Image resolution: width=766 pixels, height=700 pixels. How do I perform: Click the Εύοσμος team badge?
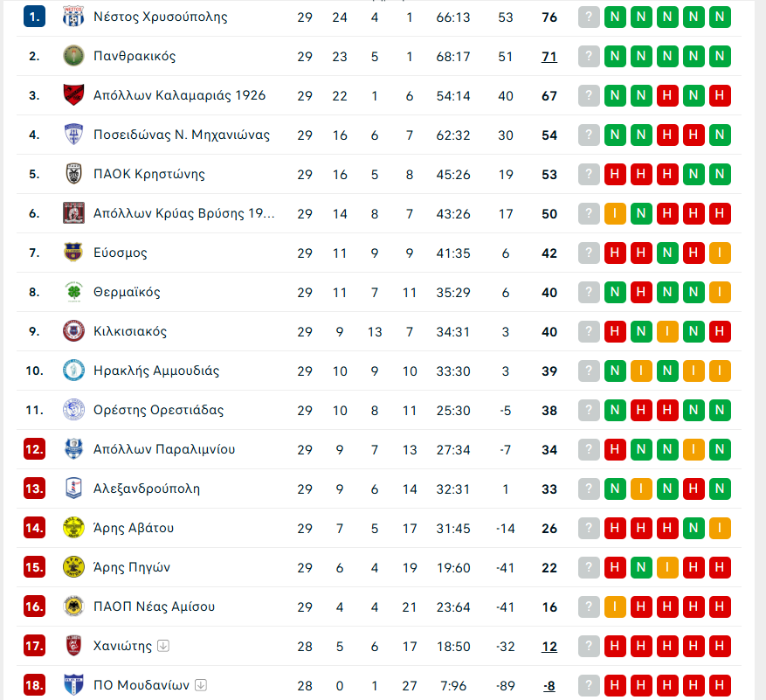point(73,253)
